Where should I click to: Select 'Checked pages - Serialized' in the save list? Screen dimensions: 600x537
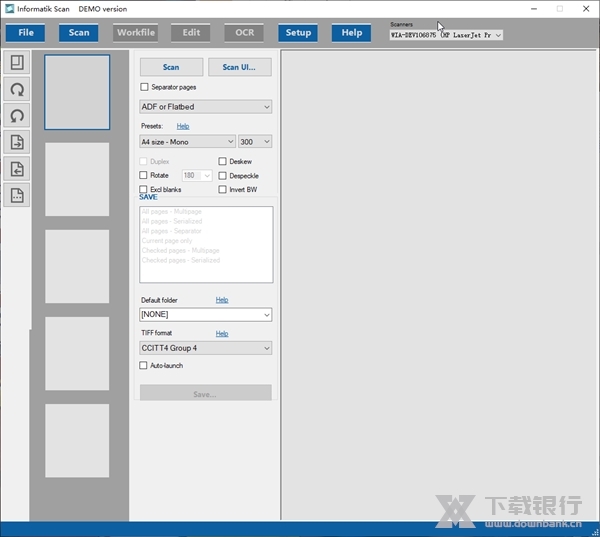[181, 260]
